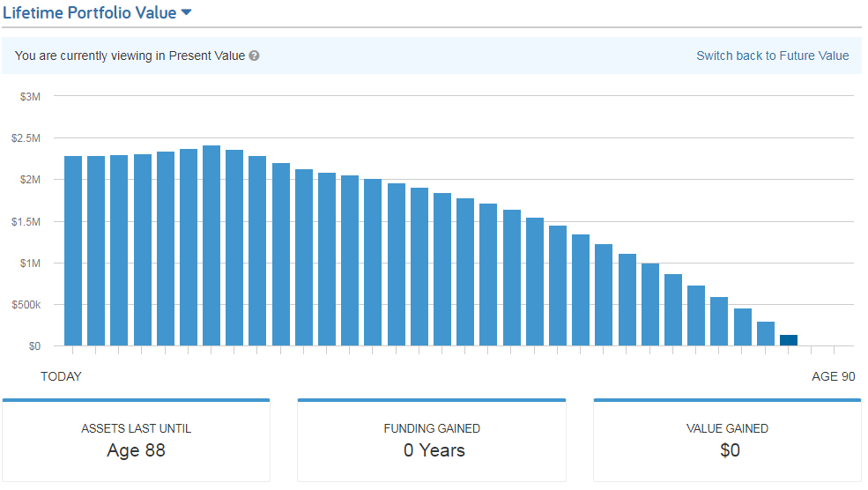The height and width of the screenshot is (490, 868).
Task: Open the Funding Gained 0 Years card
Action: tap(432, 440)
